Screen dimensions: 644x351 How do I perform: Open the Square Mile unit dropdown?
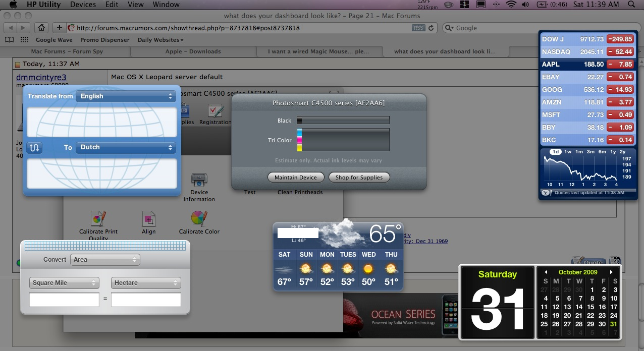[64, 283]
